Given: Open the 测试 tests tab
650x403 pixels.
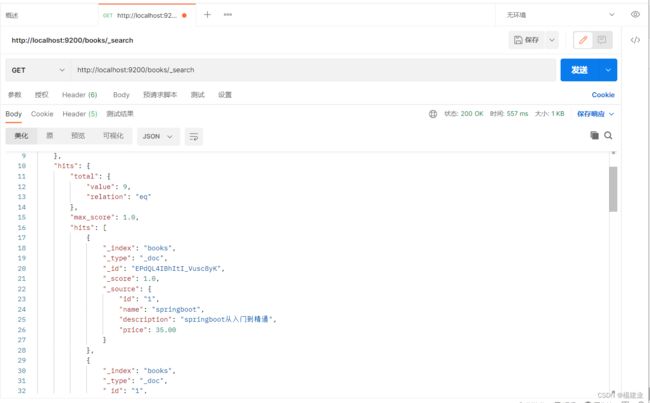Looking at the screenshot, I should 198,95.
